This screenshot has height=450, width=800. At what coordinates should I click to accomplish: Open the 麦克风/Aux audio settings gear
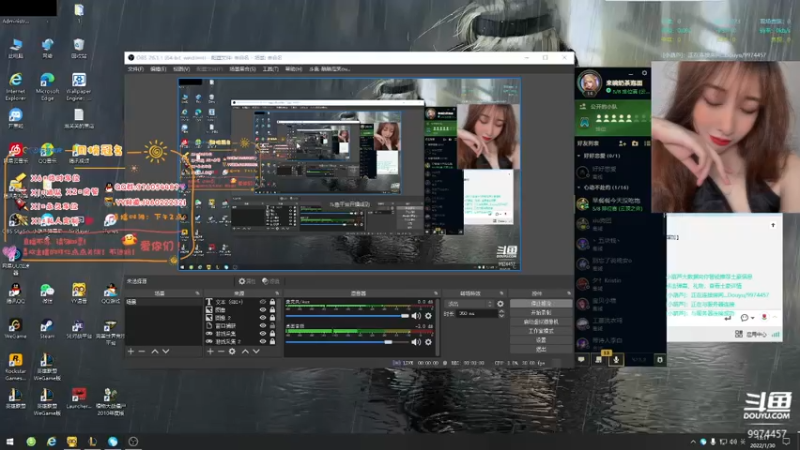429,316
